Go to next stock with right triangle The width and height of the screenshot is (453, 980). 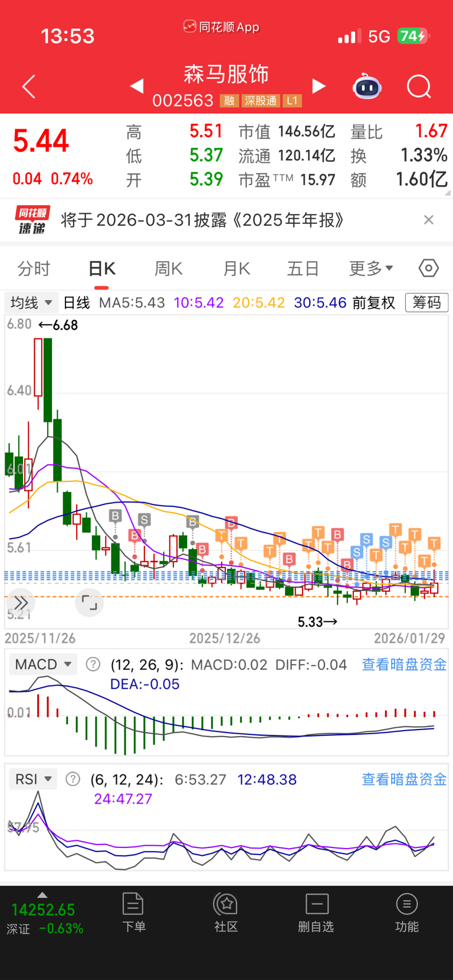319,86
